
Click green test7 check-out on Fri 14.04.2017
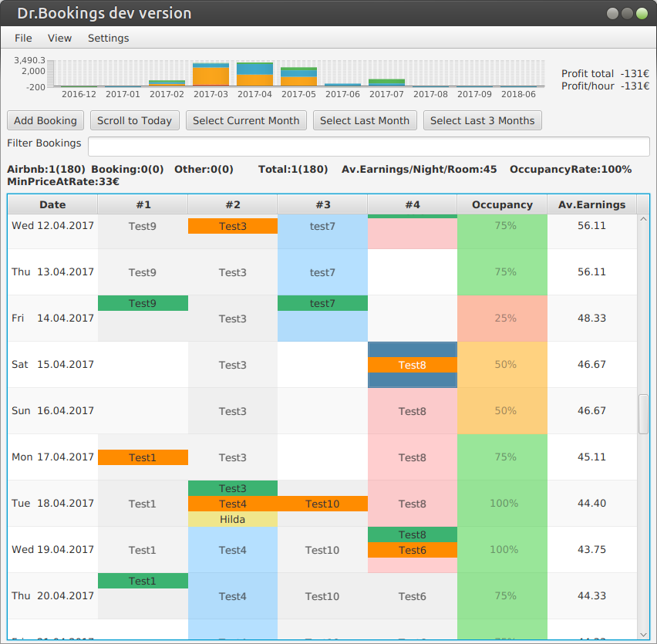(322, 303)
